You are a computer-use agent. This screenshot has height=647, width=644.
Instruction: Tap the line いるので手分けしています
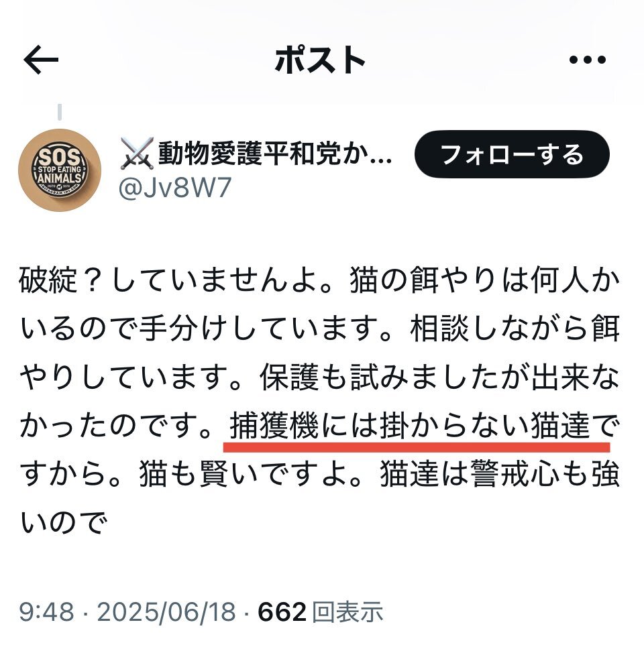tap(319, 329)
